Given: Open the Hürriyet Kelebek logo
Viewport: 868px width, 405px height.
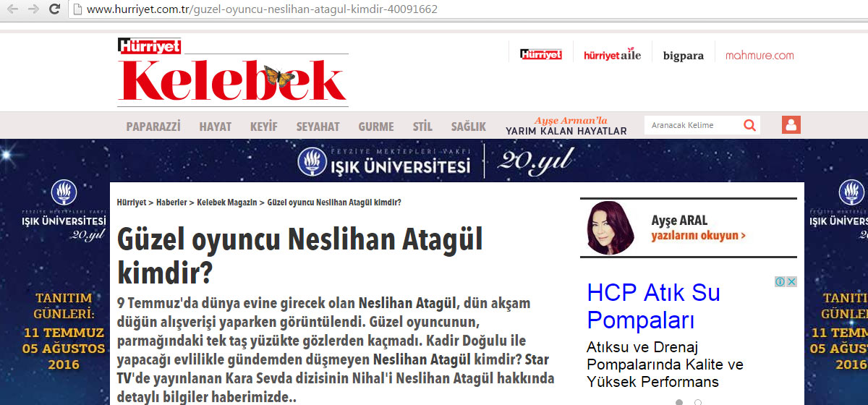Looking at the screenshot, I should click(232, 72).
